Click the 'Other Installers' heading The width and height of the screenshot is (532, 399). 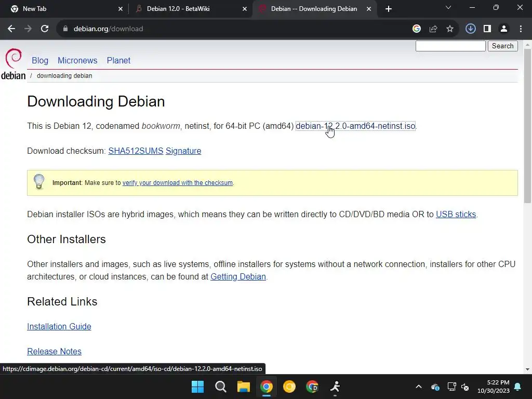[66, 239]
